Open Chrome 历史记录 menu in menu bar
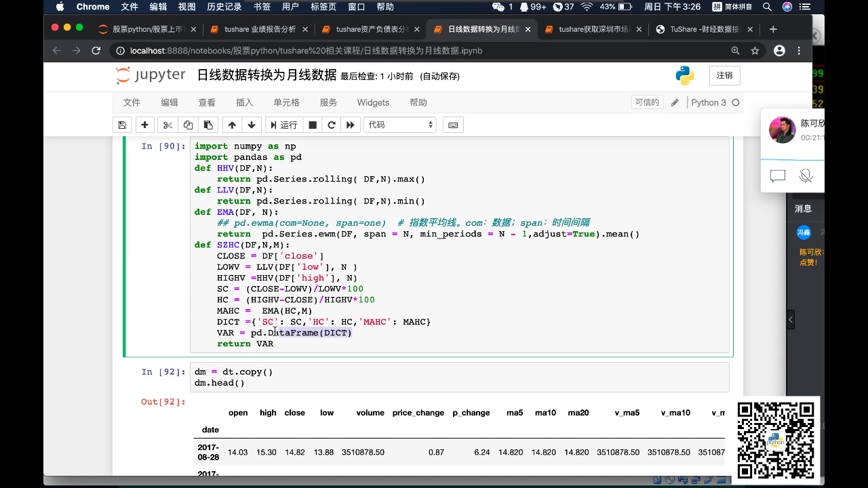Viewport: 868px width, 488px height. pos(224,7)
